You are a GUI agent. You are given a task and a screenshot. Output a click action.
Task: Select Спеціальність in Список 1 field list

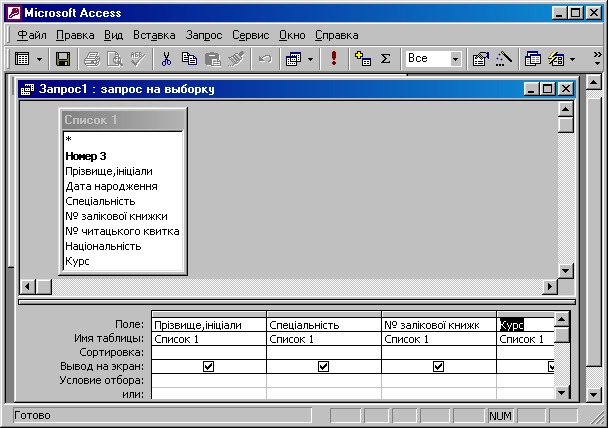tap(123, 201)
